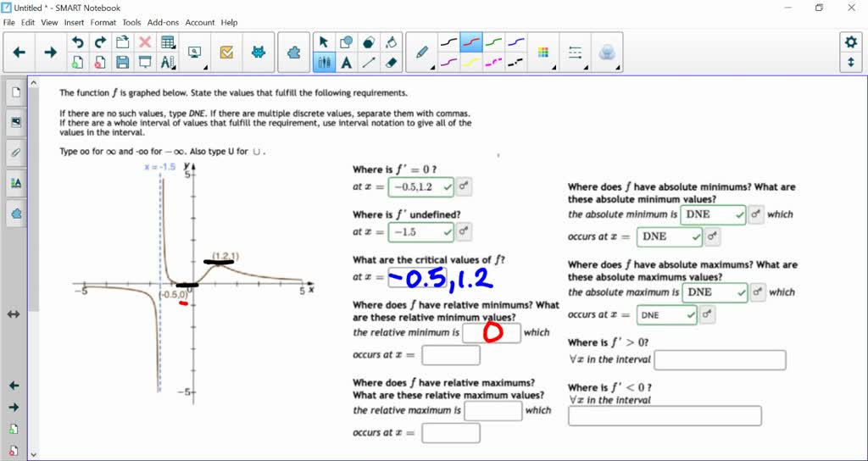Image resolution: width=868 pixels, height=461 pixels.
Task: Open the Page Sorter tab in the sidebar
Action: click(x=16, y=92)
